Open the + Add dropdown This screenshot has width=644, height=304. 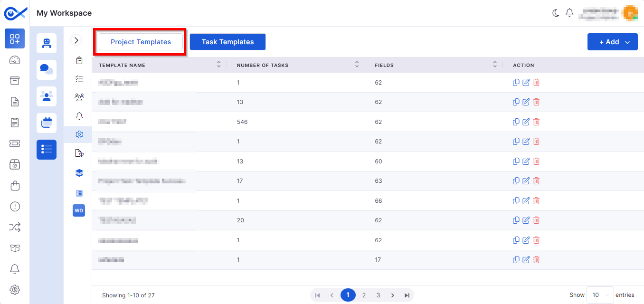pos(613,42)
